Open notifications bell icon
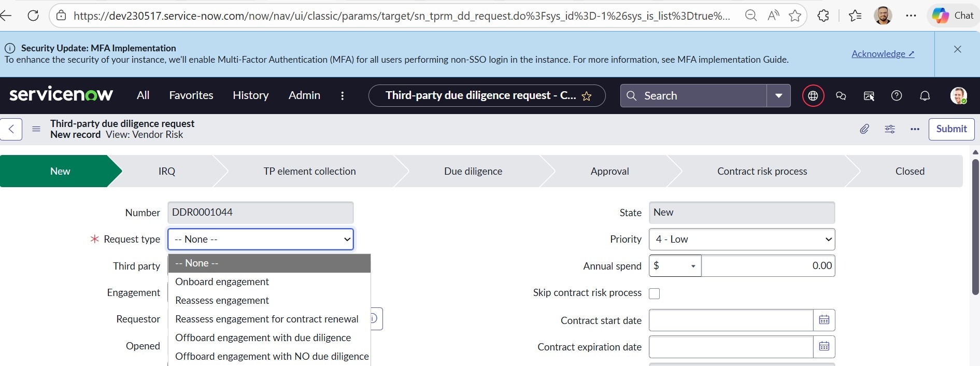Image resolution: width=980 pixels, height=366 pixels. tap(925, 96)
